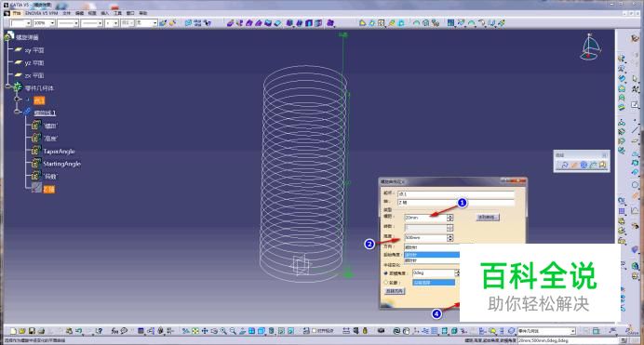Click the Isometric View cube icon
This screenshot has height=345, width=644.
click(262, 331)
